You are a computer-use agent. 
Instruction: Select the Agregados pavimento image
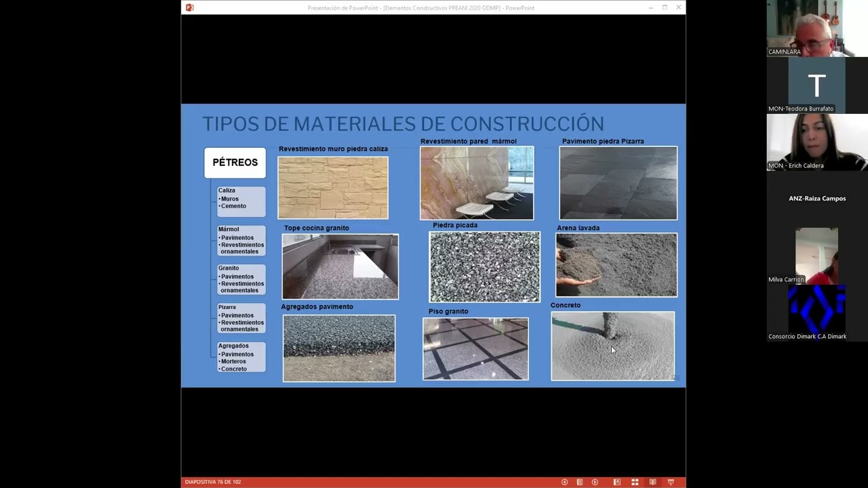pyautogui.click(x=339, y=348)
